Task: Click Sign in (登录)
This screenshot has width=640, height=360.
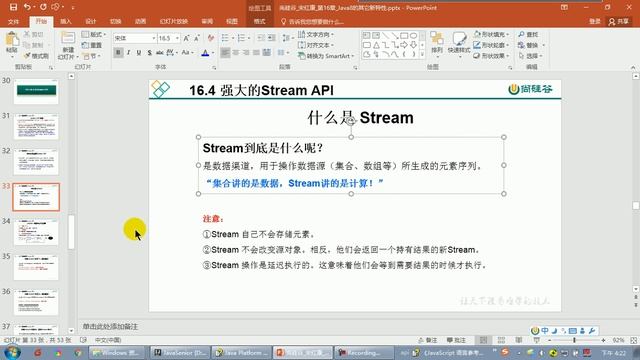Action: 595,21
